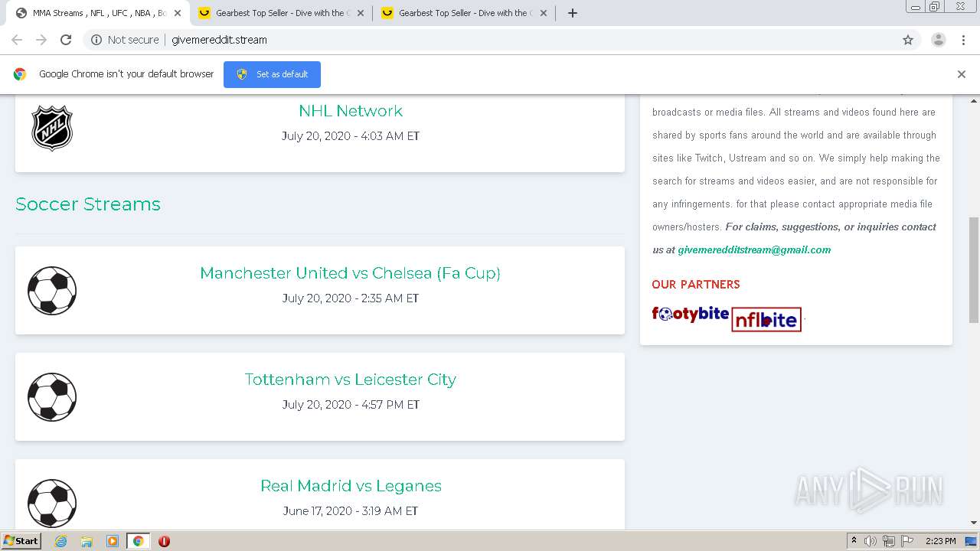Open Real Madrid vs Leganes stream
This screenshot has width=980, height=551.
click(351, 486)
